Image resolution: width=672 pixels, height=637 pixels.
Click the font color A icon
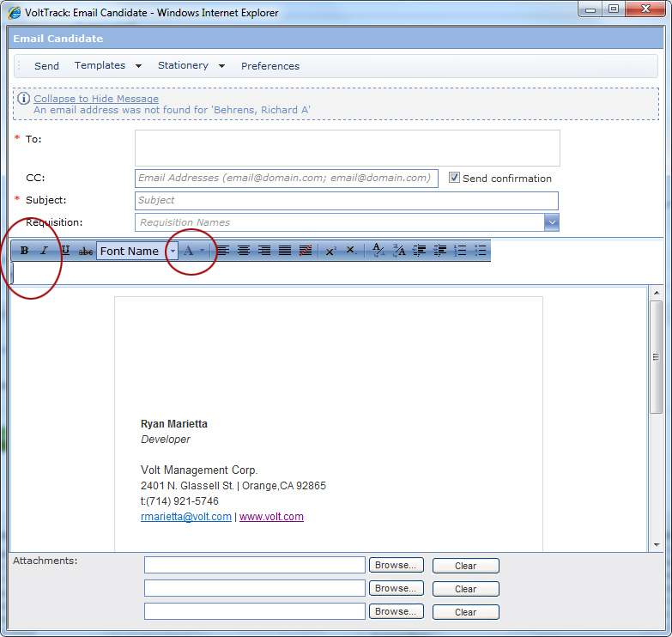(x=188, y=251)
